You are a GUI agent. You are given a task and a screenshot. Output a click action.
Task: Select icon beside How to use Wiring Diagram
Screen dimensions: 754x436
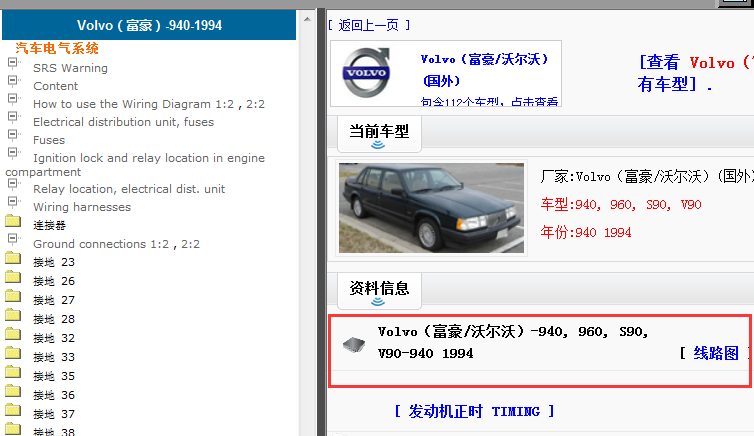13,99
